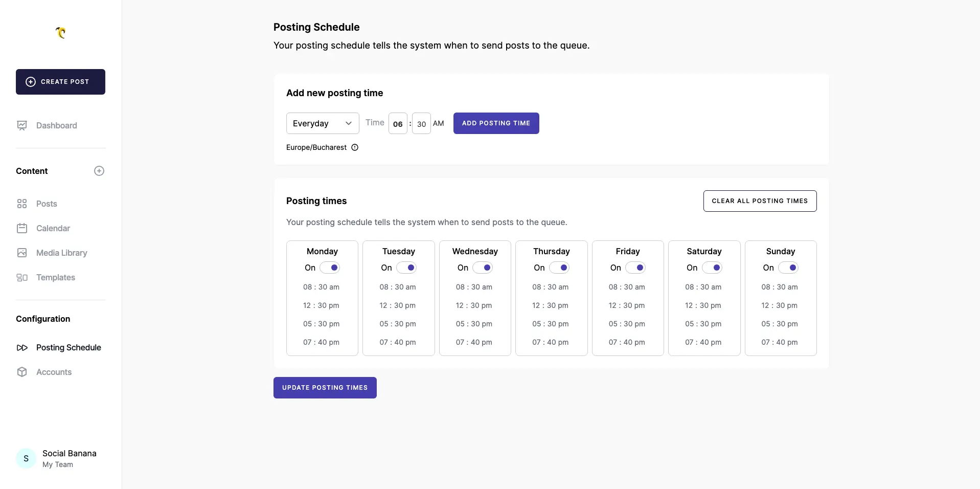Click the Accounts cube icon

[x=22, y=372]
